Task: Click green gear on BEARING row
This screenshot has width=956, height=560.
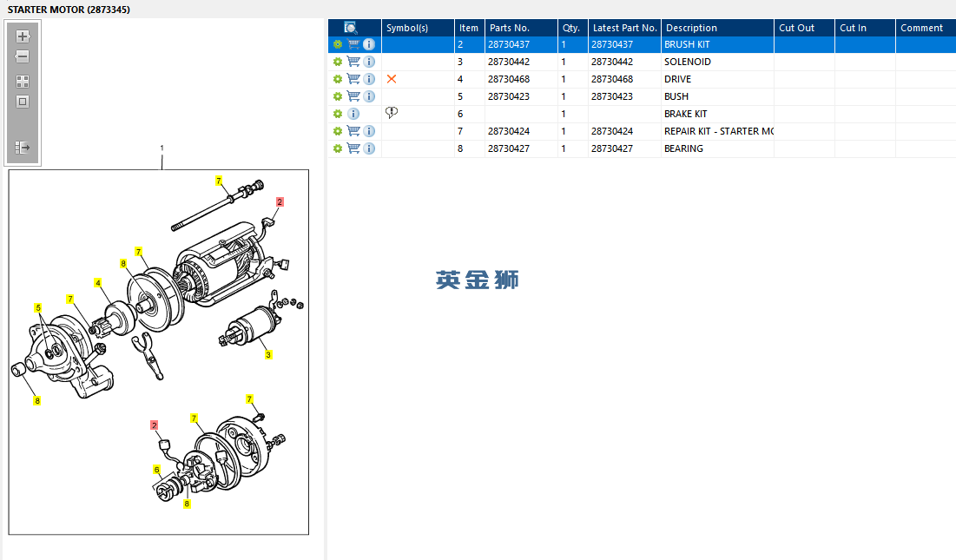Action: (337, 148)
